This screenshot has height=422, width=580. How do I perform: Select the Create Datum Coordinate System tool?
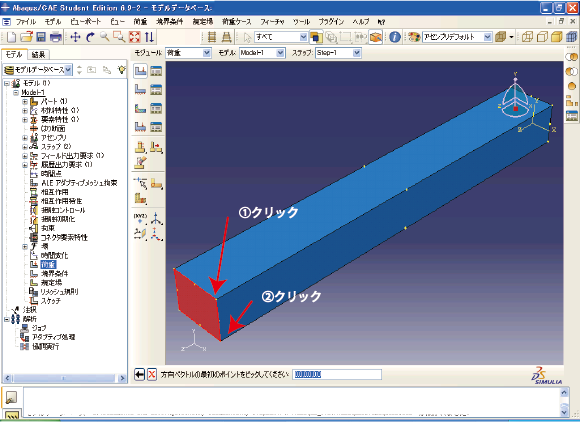pos(157,234)
